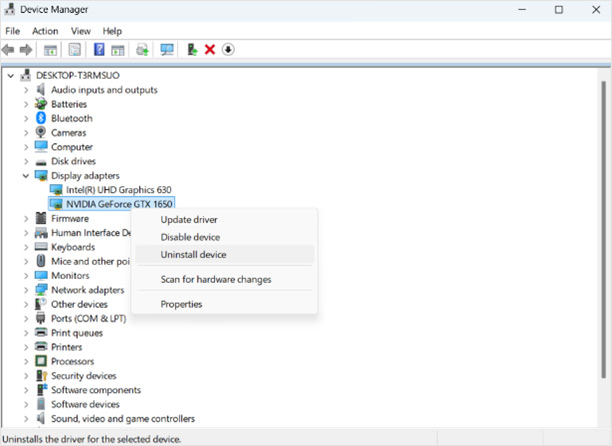
Task: Show or hide console tree toolbar icon
Action: click(x=50, y=50)
